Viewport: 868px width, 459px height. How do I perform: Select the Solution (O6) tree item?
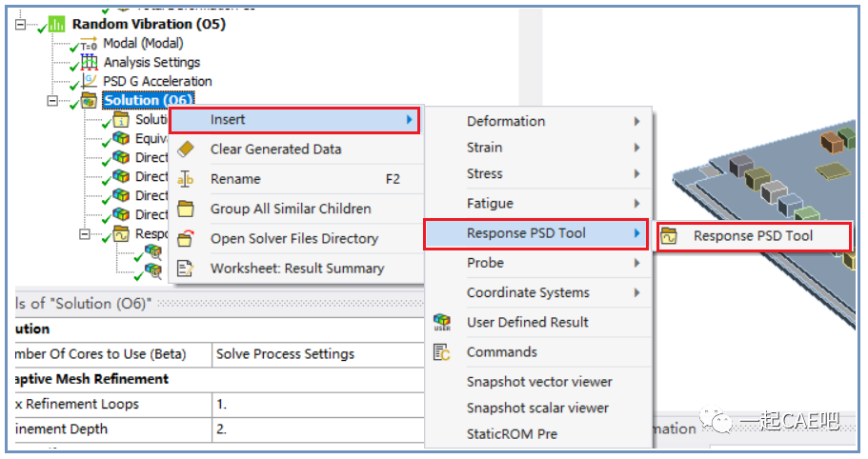pos(149,100)
